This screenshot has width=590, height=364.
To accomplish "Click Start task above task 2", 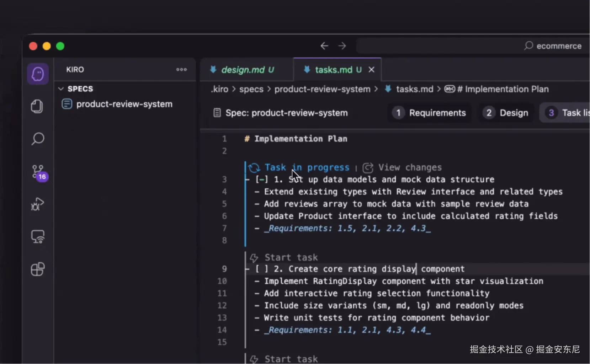I will [x=291, y=257].
